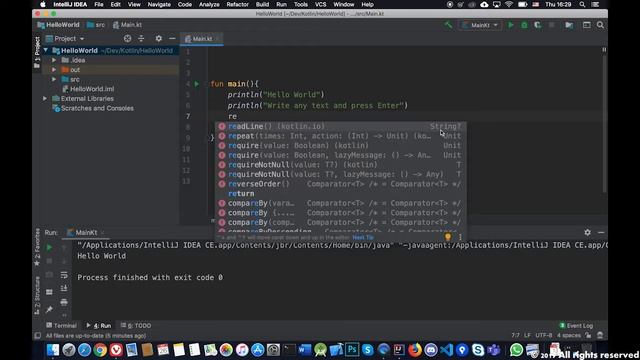Screen dimensions: 640x360
Task: Click the Next Tip link in popup
Action: (363, 237)
